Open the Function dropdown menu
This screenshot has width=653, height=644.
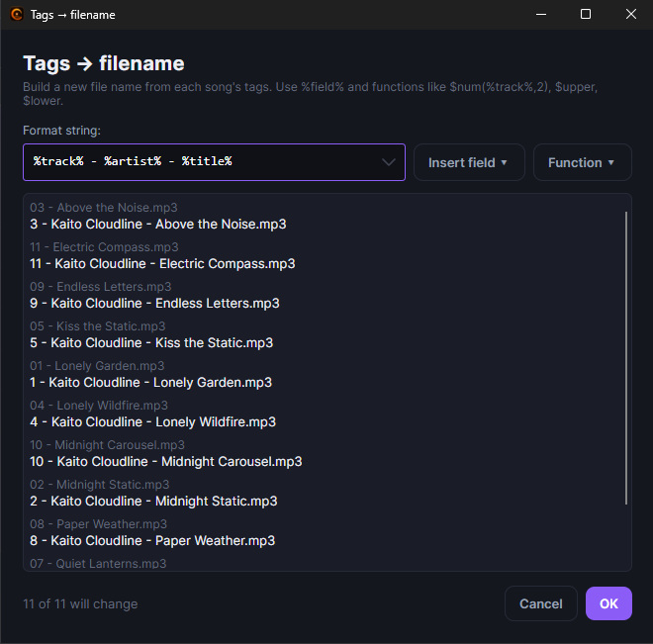[x=582, y=162]
